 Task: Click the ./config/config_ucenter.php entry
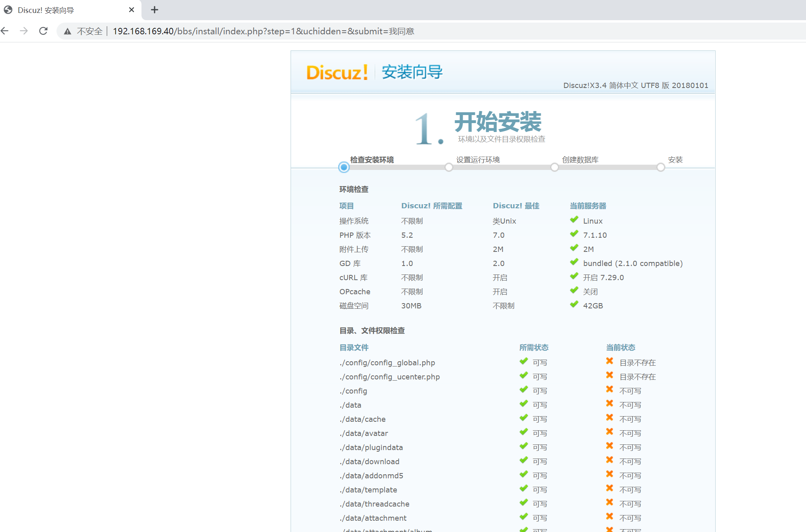tap(389, 377)
